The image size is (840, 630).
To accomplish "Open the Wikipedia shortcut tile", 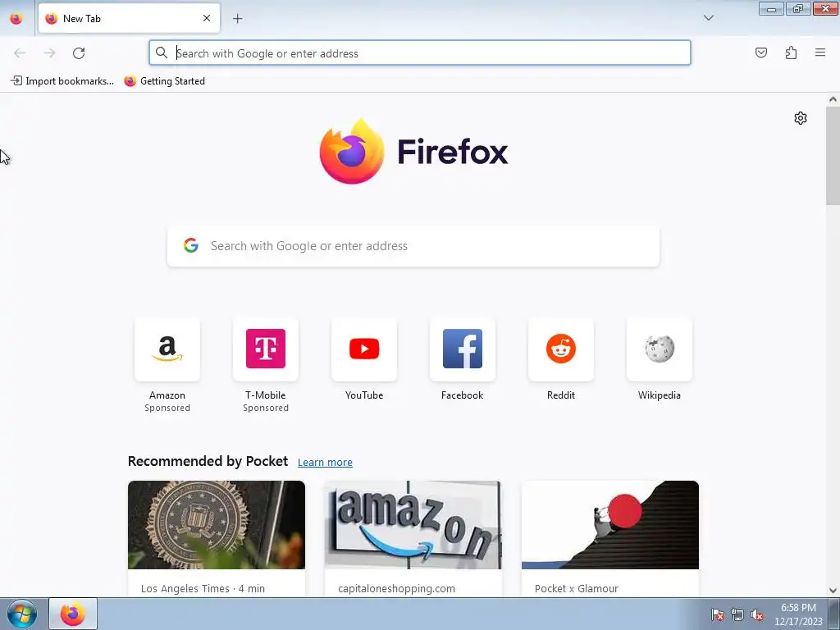I will (x=660, y=349).
